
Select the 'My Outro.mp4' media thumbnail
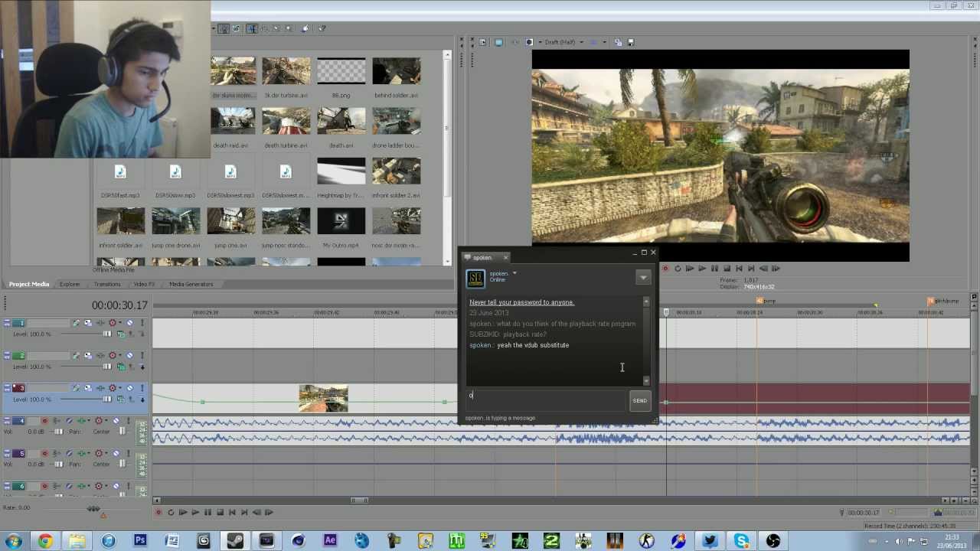tap(341, 221)
